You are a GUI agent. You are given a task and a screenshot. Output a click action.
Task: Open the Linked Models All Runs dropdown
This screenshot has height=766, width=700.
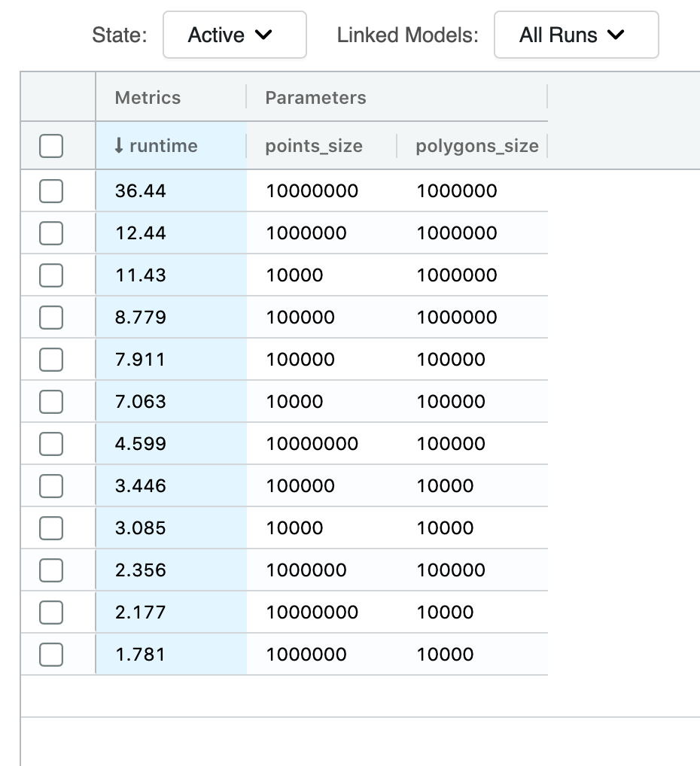[576, 35]
